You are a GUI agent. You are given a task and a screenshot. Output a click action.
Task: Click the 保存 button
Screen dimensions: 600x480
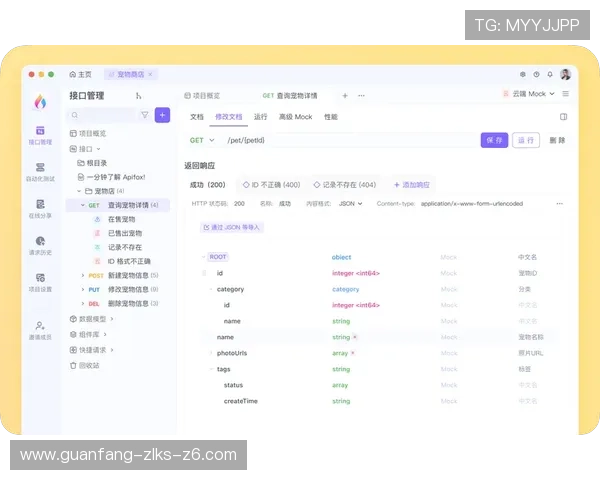point(494,140)
